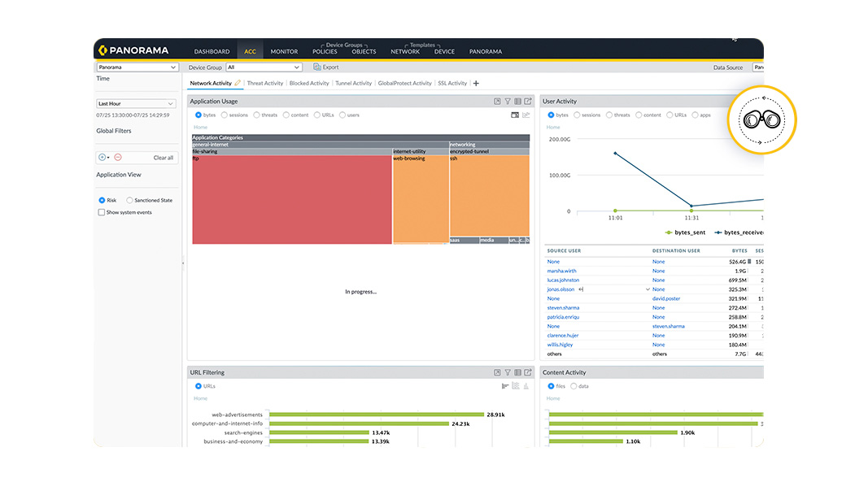Add a new ACC tab with the plus icon
The image size is (868, 482).
tap(475, 82)
